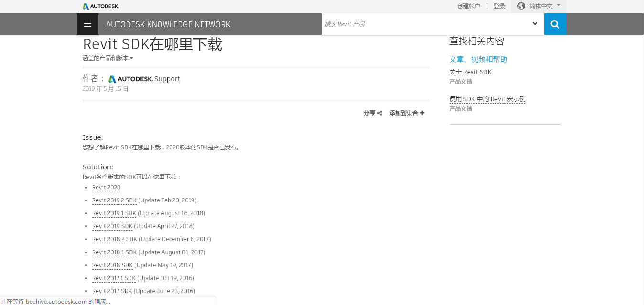Click the plus icon next to 添加到集合
The width and height of the screenshot is (644, 305).
click(422, 113)
